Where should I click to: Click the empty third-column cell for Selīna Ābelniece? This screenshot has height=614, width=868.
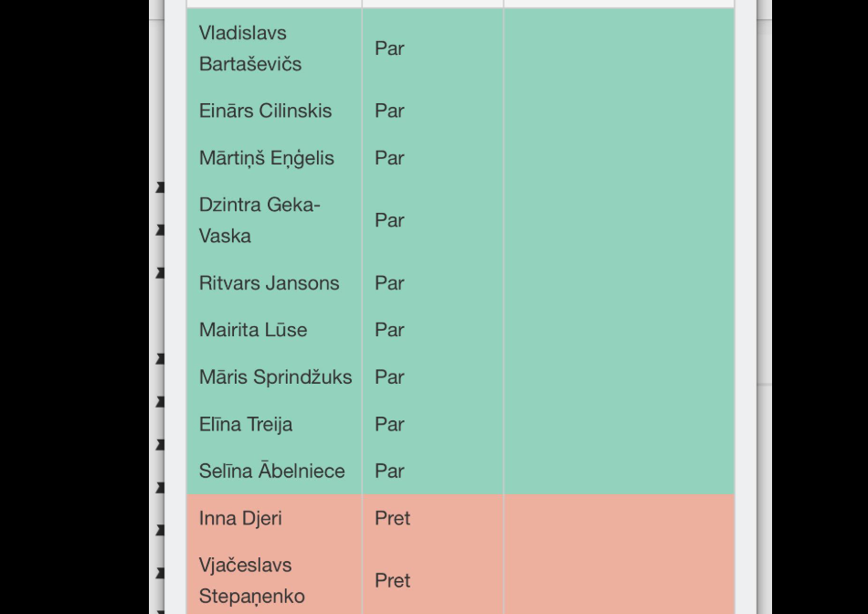[619, 471]
